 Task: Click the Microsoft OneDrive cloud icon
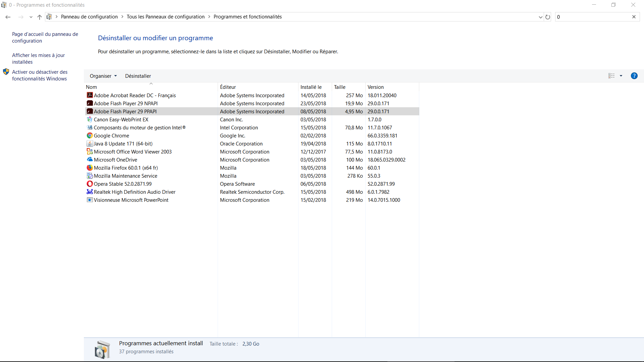[x=90, y=160]
